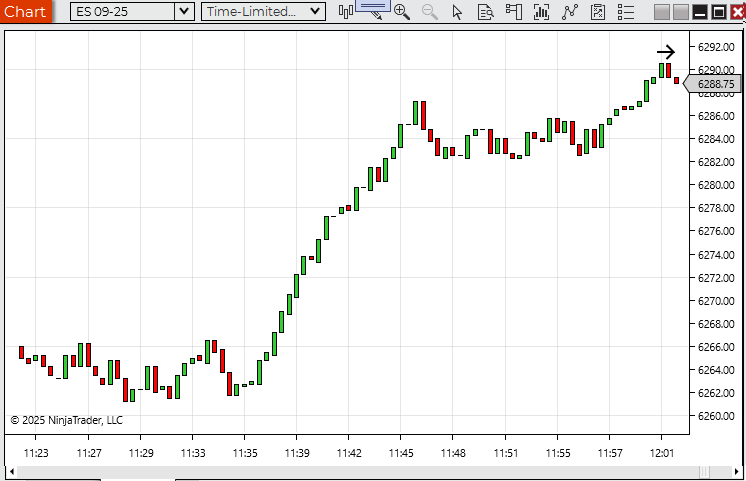Open the Indicators dialog icon

570,12
